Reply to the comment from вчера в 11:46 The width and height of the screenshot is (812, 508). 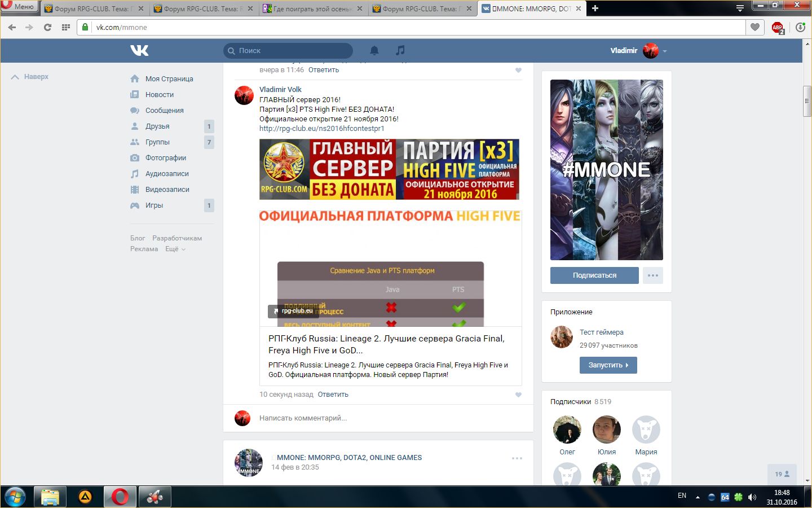point(324,70)
